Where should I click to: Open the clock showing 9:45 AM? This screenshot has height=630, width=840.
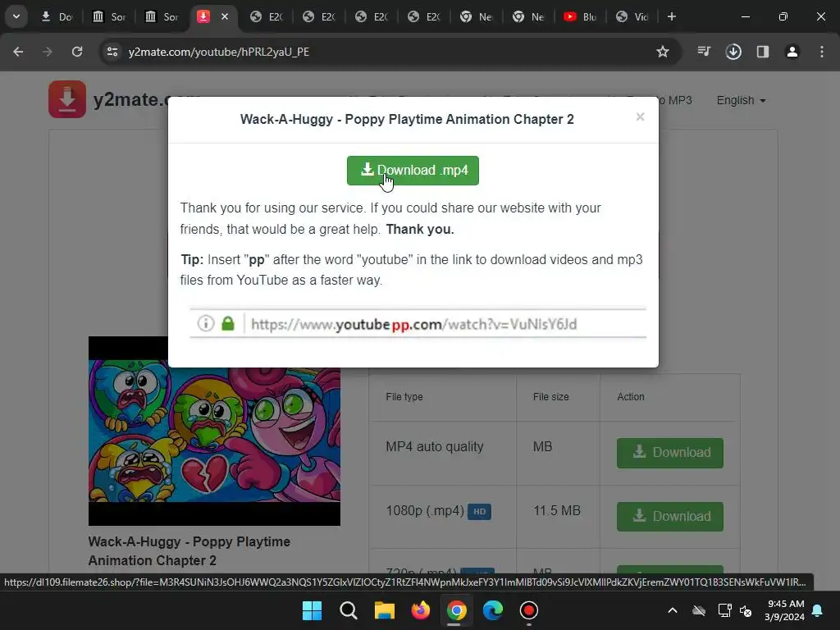tap(785, 610)
